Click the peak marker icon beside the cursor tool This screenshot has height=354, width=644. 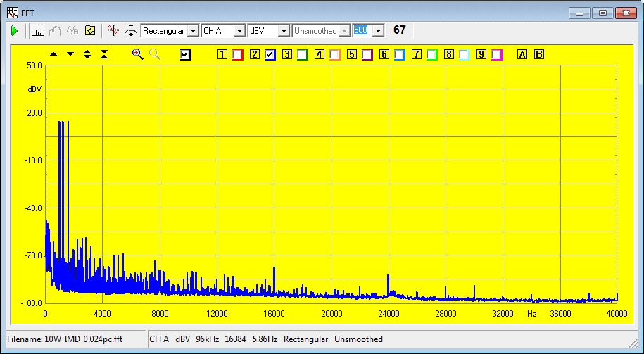[131, 31]
